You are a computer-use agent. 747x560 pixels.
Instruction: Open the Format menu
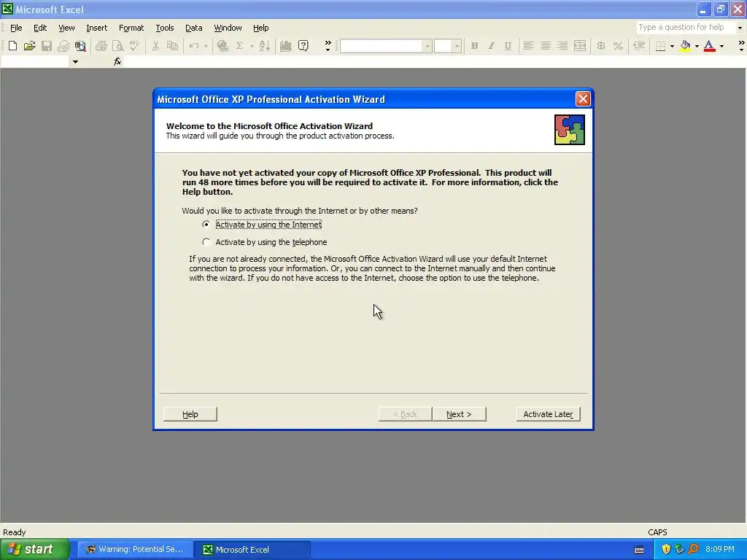tap(131, 28)
